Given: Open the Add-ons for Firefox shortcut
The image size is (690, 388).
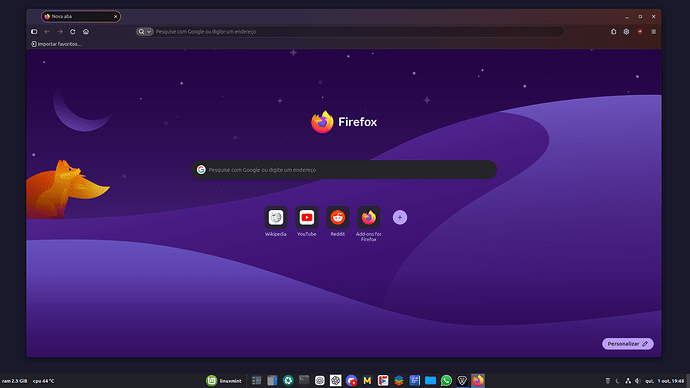Looking at the screenshot, I should click(369, 217).
